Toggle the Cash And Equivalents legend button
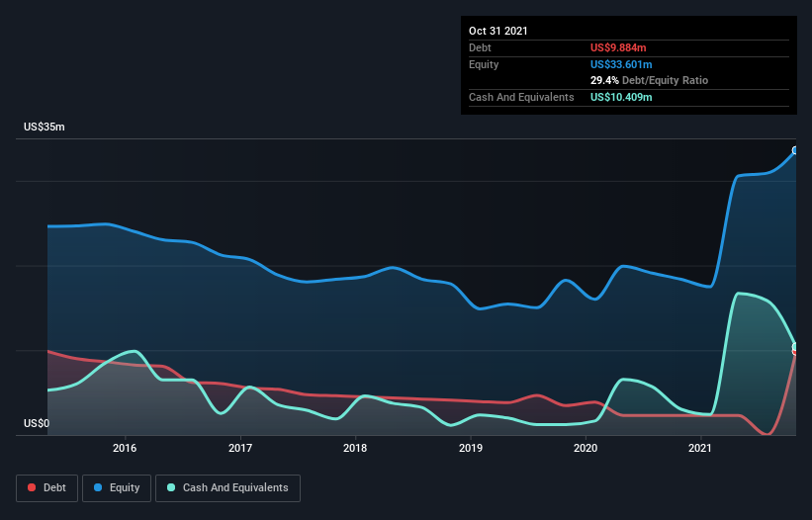The width and height of the screenshot is (812, 520). (x=227, y=488)
